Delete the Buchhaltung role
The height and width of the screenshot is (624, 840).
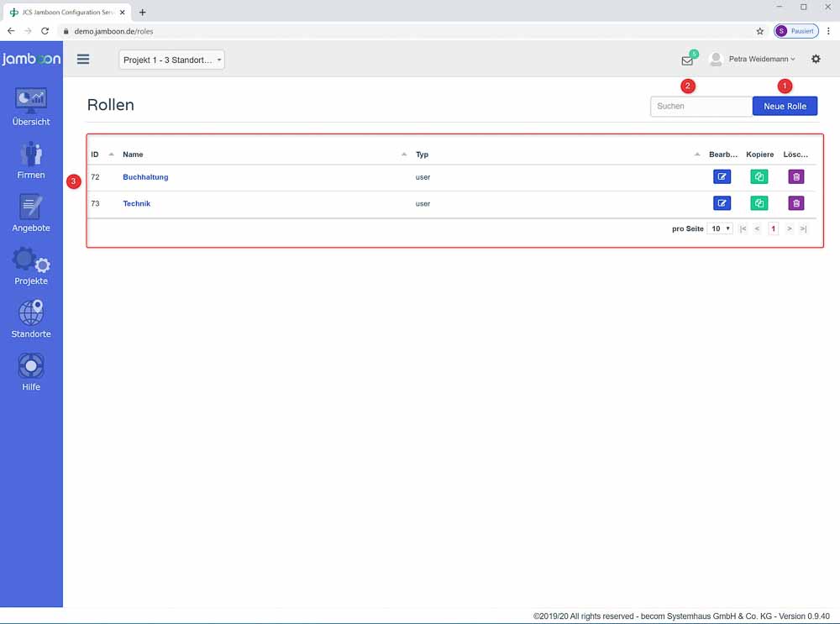pos(796,176)
